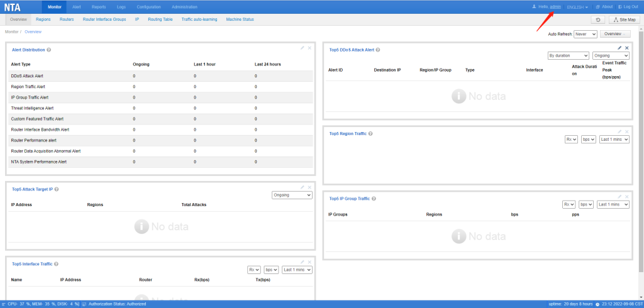This screenshot has width=644, height=308.
Task: Open Rx dropdown in Interface Traffic
Action: pos(254,270)
